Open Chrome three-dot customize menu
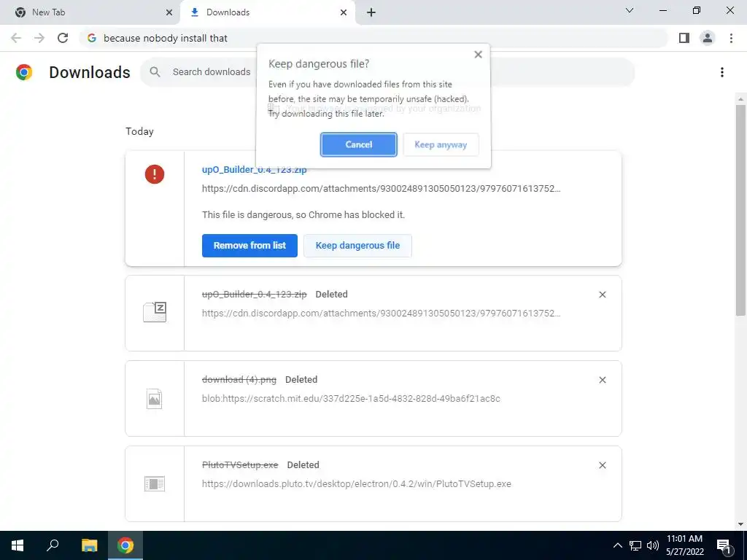Viewport: 747px width, 560px height. [x=731, y=38]
